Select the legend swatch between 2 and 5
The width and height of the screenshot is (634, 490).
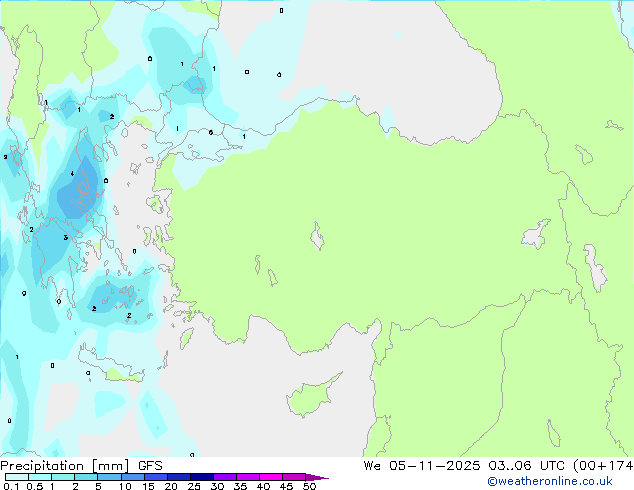(86, 477)
